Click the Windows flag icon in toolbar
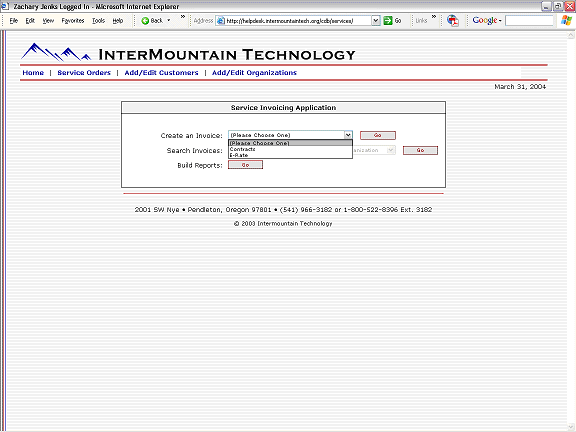This screenshot has width=576, height=432. click(x=566, y=21)
